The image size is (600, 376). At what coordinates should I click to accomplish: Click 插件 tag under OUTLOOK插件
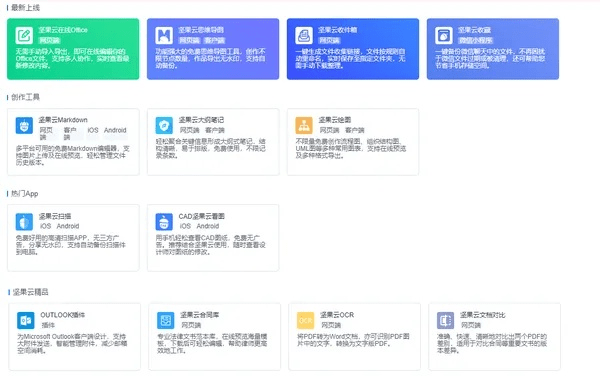48,325
